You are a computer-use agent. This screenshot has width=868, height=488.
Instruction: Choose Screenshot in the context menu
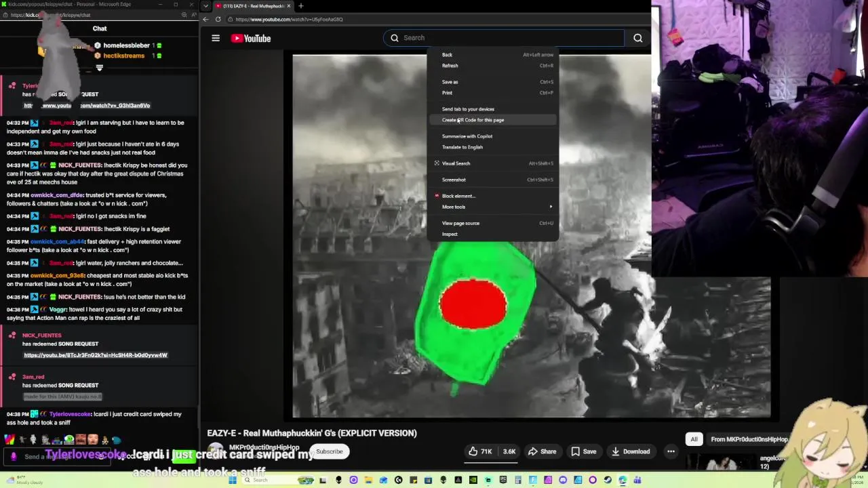point(493,180)
